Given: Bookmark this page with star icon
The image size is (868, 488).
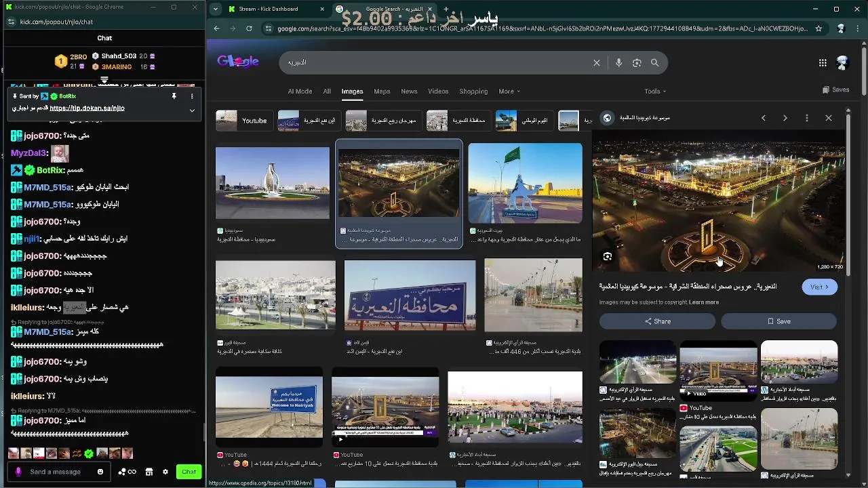Looking at the screenshot, I should click(818, 28).
